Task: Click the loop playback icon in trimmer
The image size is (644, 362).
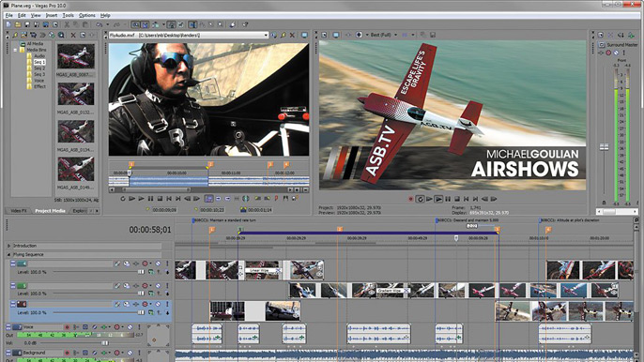Action: (x=122, y=199)
